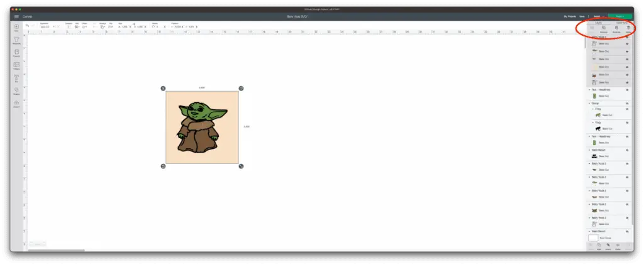Open the Shapes tool
644x265 pixels.
pos(16,90)
